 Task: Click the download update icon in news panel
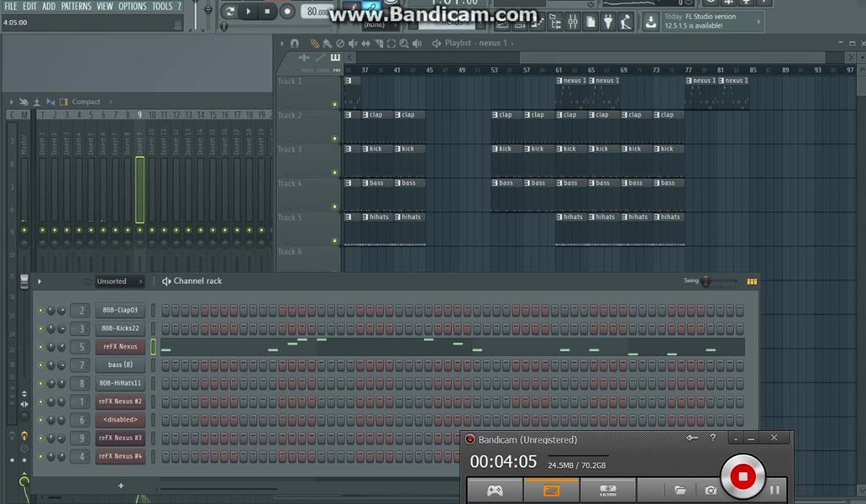[x=651, y=22]
